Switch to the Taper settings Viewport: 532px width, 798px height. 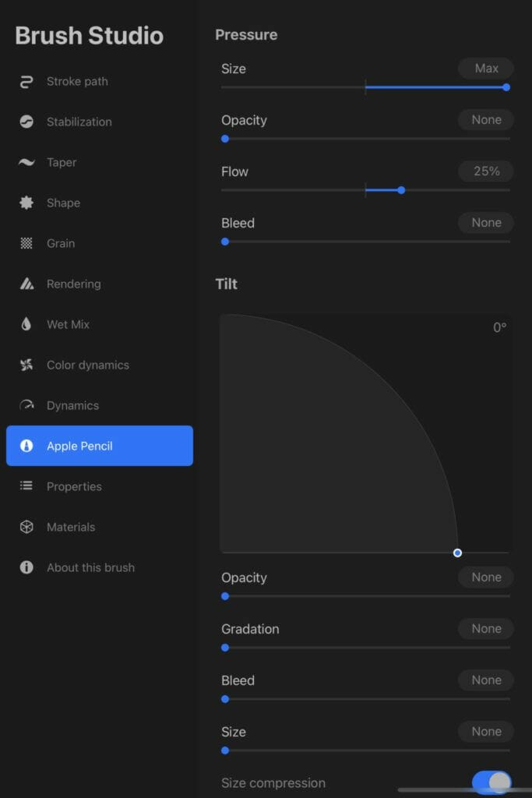point(100,162)
